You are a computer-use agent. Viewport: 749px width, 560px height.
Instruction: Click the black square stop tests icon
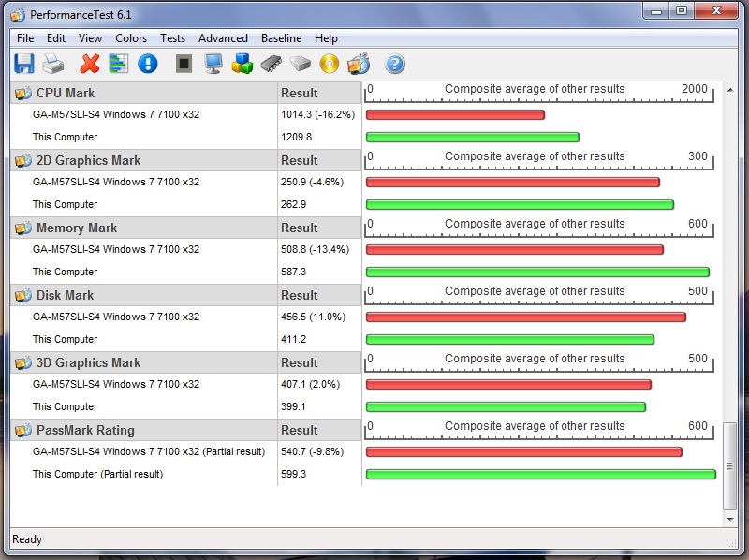click(x=184, y=64)
